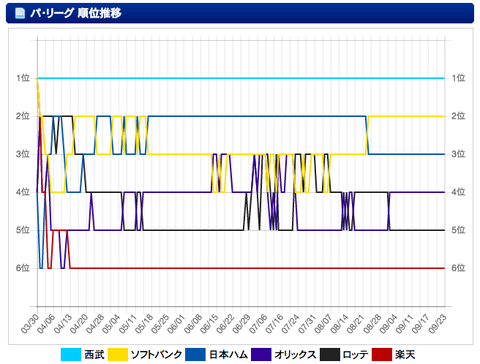Image resolution: width=480 pixels, height=364 pixels.
Task: Click the 日本ハム blue legend swatch
Action: pyautogui.click(x=195, y=354)
